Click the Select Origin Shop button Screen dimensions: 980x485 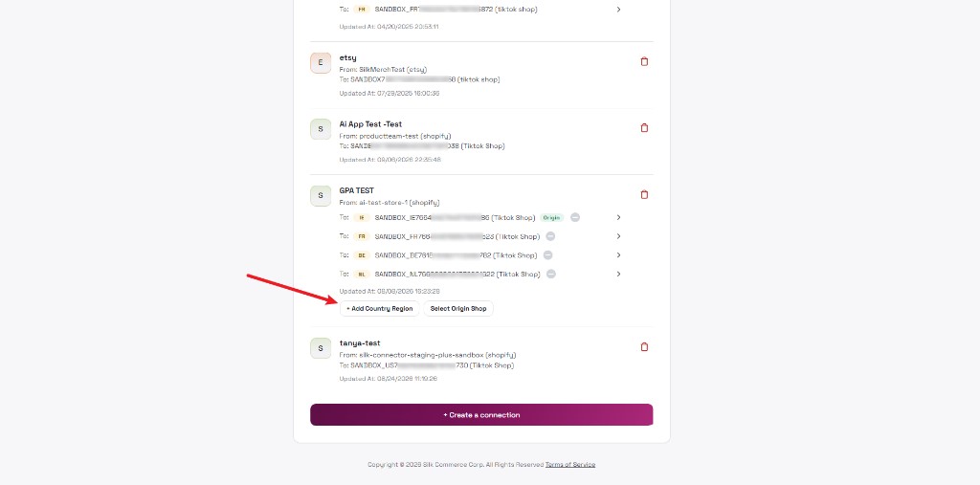pos(458,309)
